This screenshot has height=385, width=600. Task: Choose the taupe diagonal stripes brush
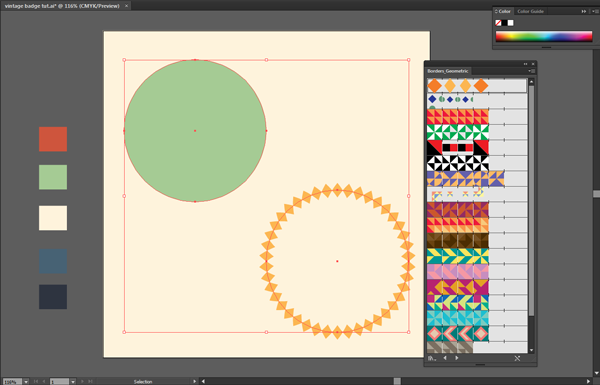477,347
